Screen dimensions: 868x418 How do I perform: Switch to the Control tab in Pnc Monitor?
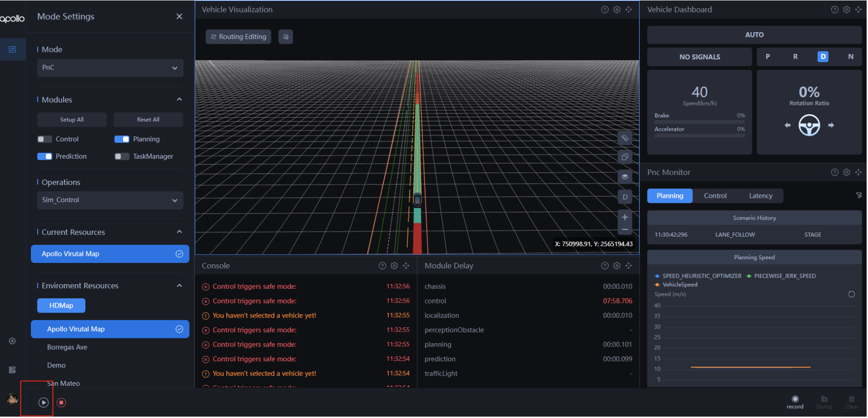(x=716, y=196)
